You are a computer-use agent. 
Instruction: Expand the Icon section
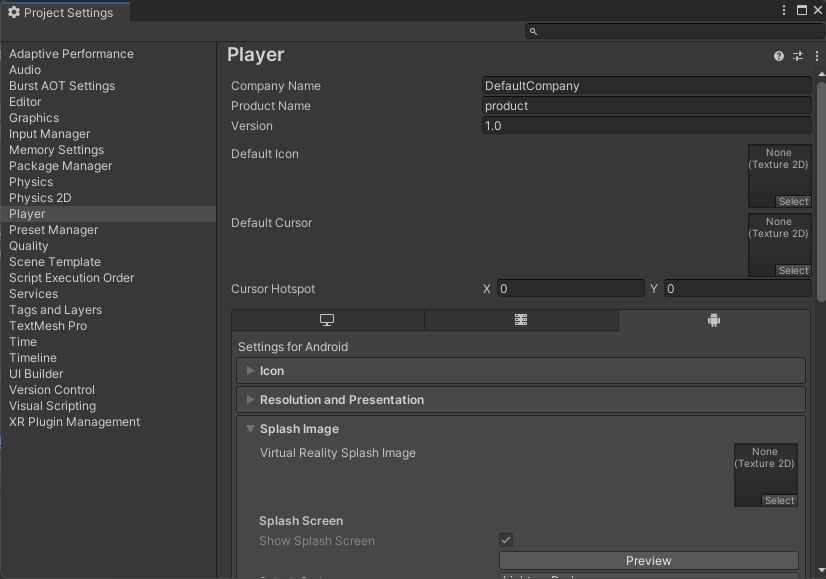(x=521, y=371)
